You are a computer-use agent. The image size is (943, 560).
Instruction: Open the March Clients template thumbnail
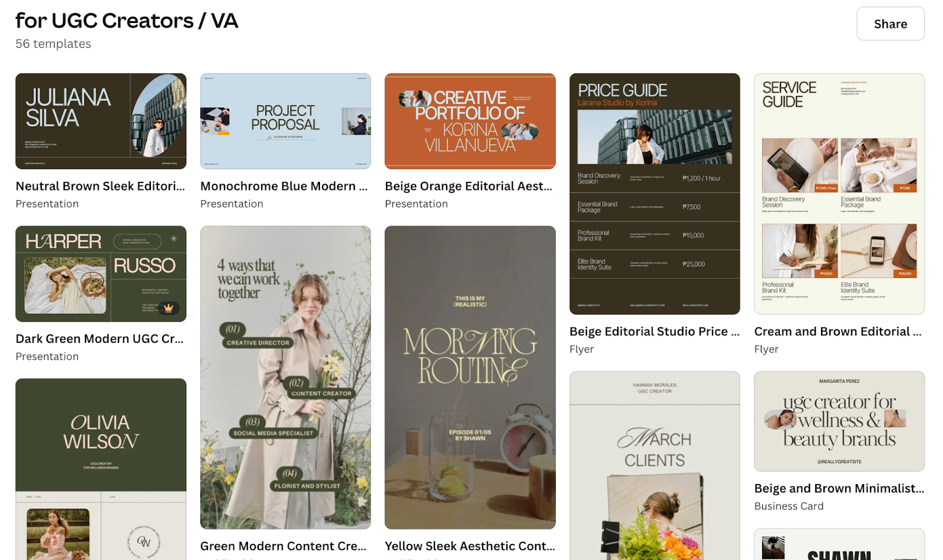tap(654, 466)
